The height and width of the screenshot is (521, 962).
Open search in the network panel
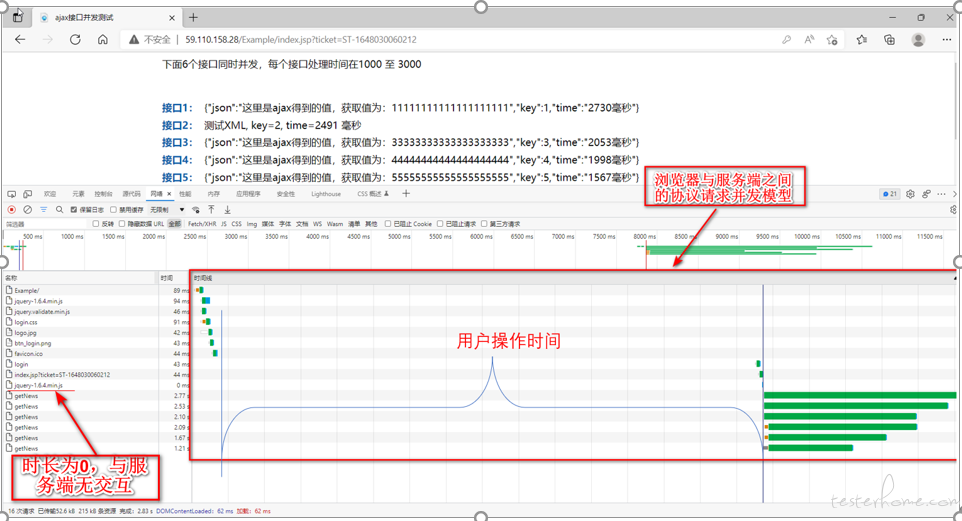click(59, 210)
